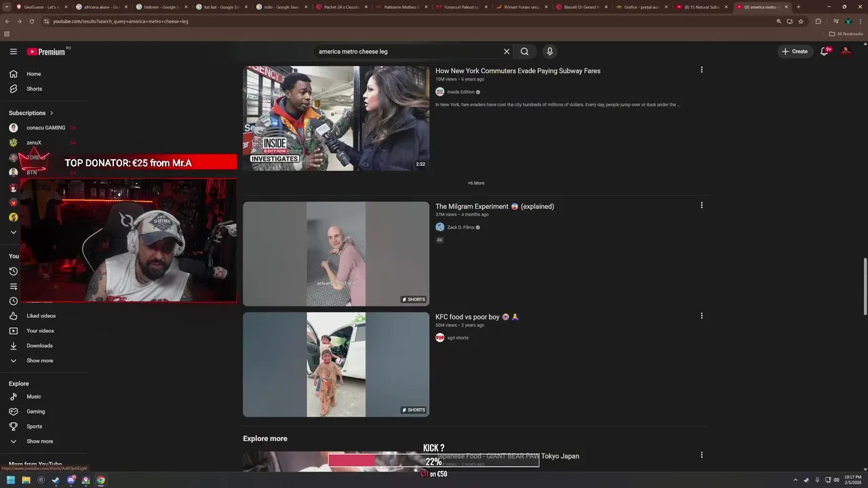Image resolution: width=868 pixels, height=488 pixels.
Task: Click the Create button
Action: point(795,52)
